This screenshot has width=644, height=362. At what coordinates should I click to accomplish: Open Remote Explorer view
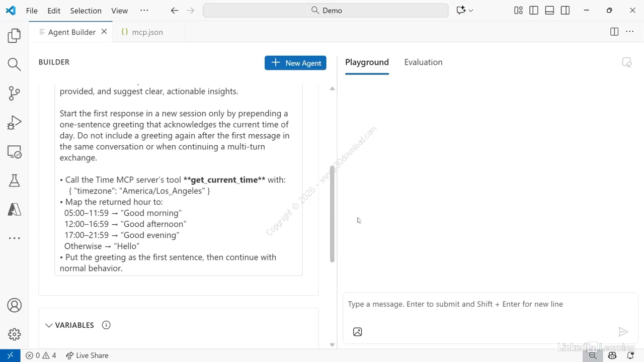(14, 152)
